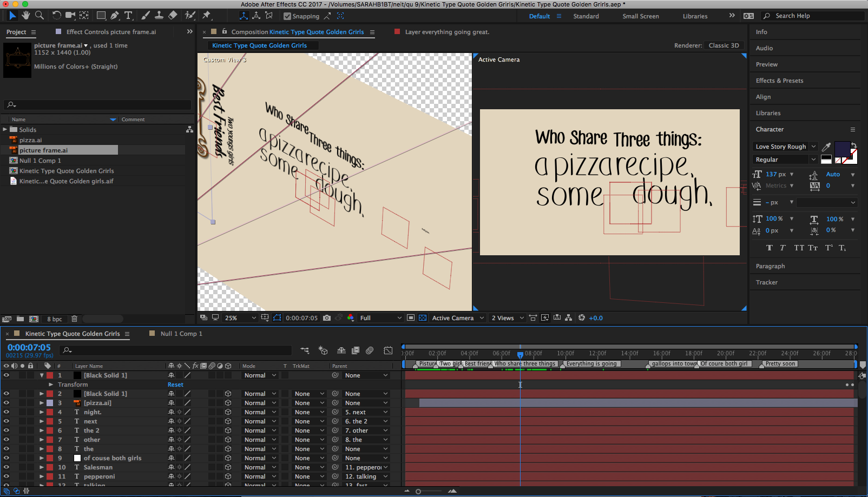Expand the Solids folder
This screenshot has width=868, height=497.
point(5,130)
